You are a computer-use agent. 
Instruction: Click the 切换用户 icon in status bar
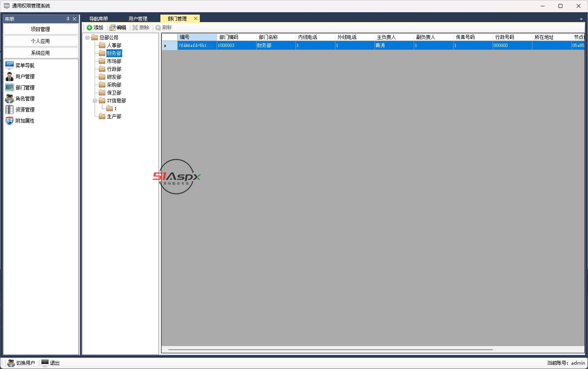click(11, 363)
